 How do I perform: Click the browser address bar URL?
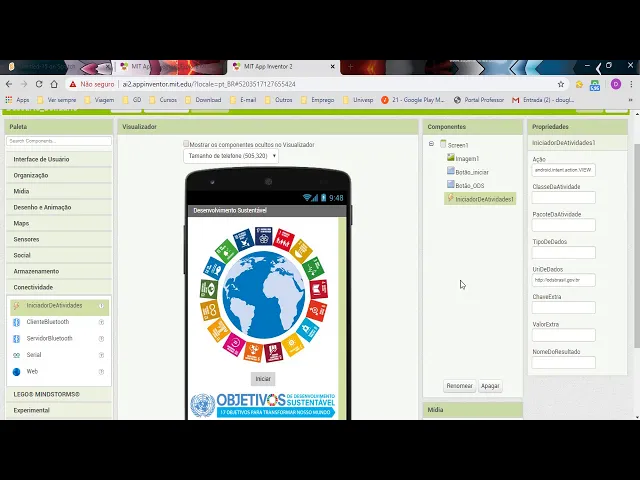coord(209,84)
